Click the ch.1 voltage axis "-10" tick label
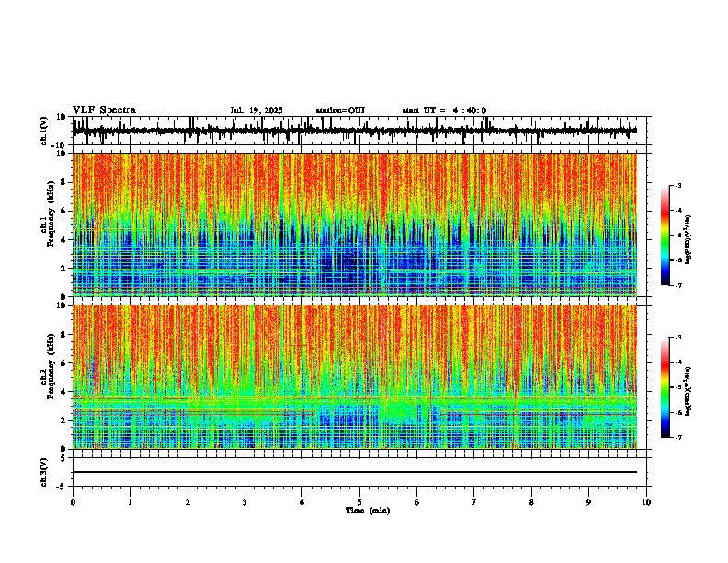The height and width of the screenshot is (563, 728). 60,145
